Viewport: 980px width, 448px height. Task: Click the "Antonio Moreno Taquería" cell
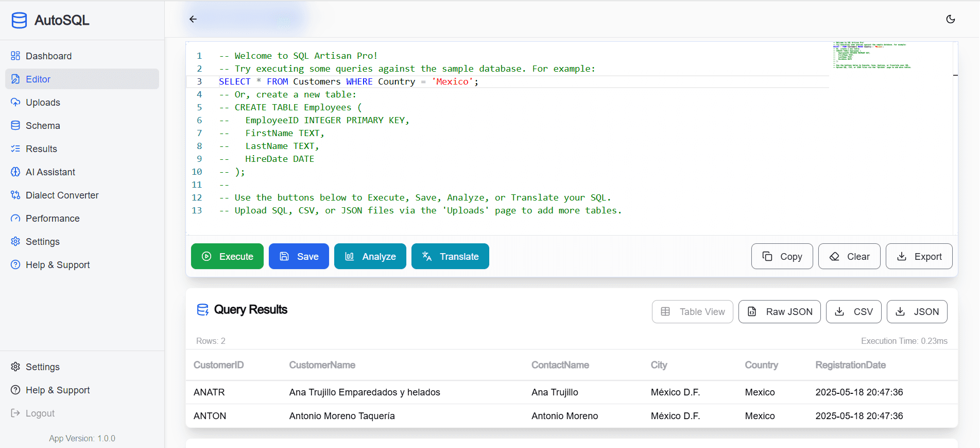click(342, 416)
